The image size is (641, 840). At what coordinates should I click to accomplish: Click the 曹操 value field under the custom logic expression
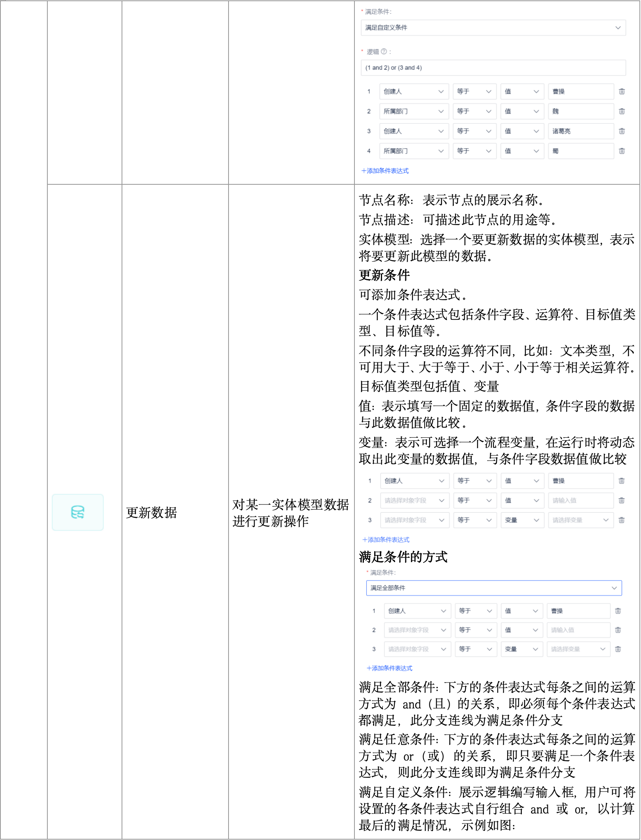pos(581,92)
